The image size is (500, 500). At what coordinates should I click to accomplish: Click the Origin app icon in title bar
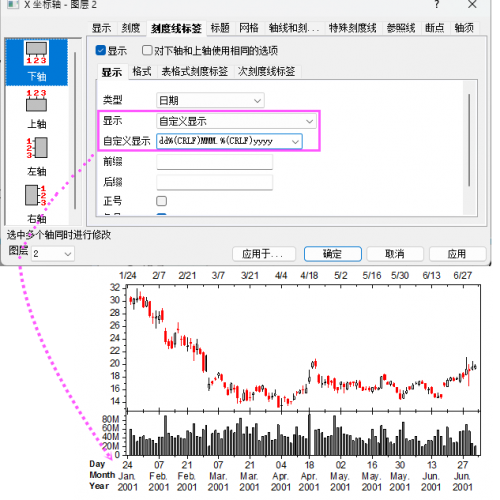click(13, 5)
